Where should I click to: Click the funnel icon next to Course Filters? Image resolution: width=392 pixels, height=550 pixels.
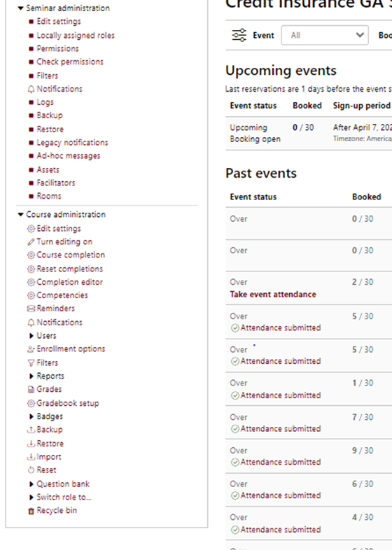point(31,363)
